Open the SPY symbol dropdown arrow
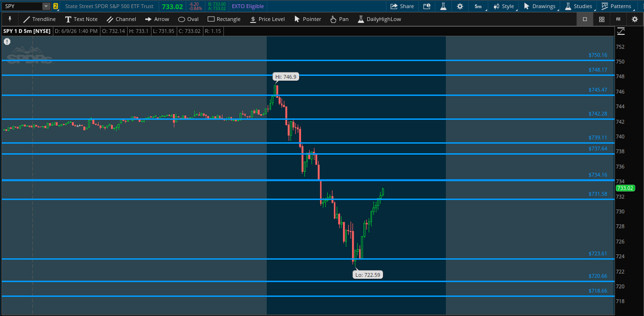644x316 pixels. pos(46,6)
